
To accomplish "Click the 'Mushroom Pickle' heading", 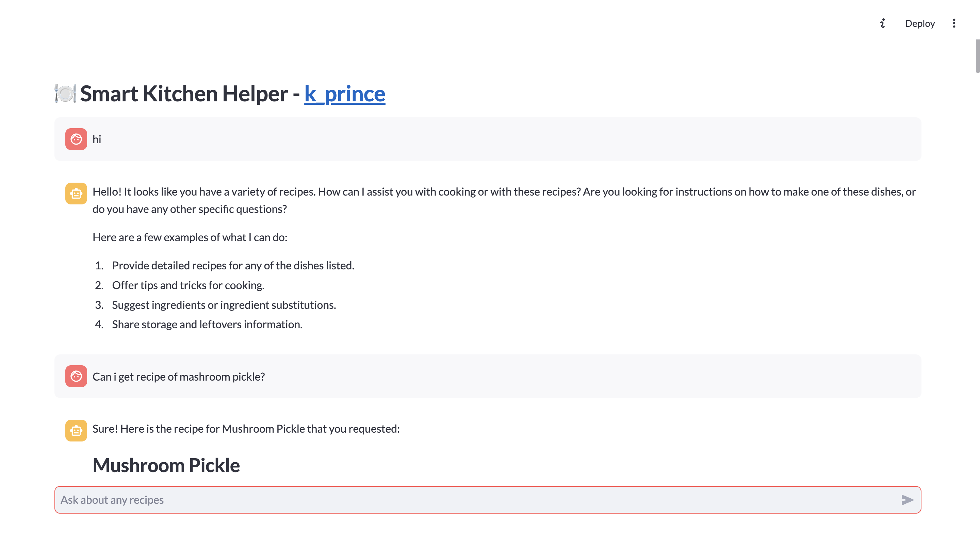I will (166, 465).
